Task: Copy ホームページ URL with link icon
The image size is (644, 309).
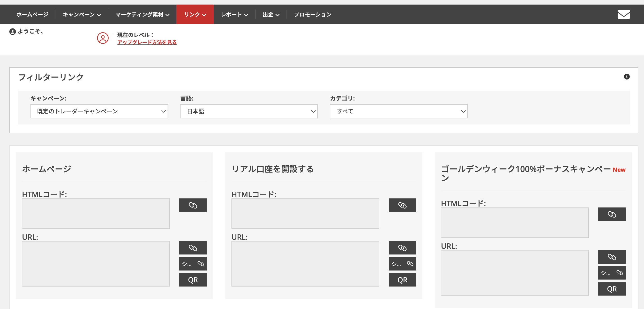Action: pos(193,248)
